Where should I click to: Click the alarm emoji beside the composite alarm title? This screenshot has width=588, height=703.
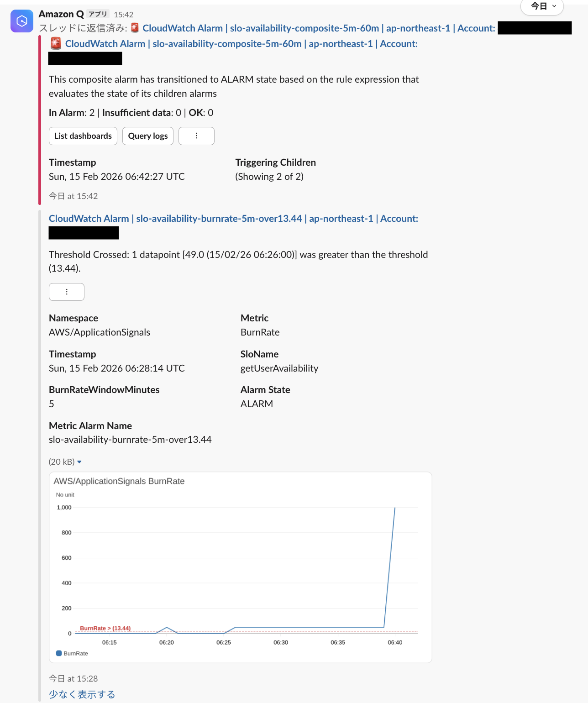click(x=56, y=43)
